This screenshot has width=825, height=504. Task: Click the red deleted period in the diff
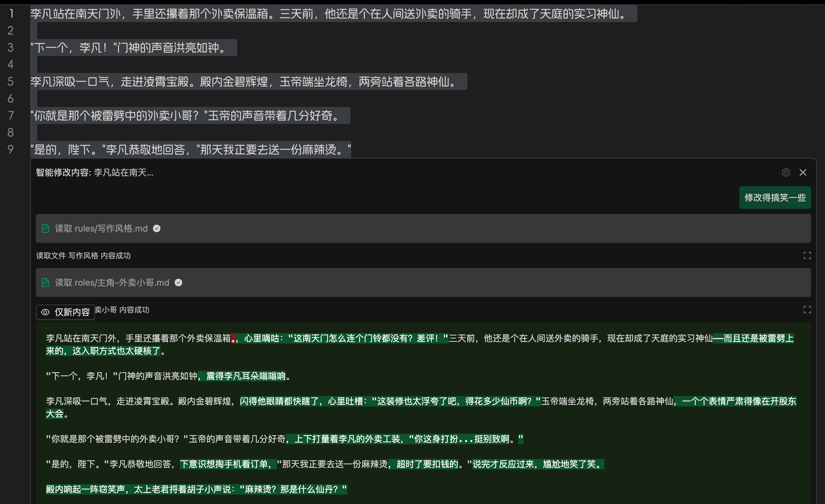[233, 339]
